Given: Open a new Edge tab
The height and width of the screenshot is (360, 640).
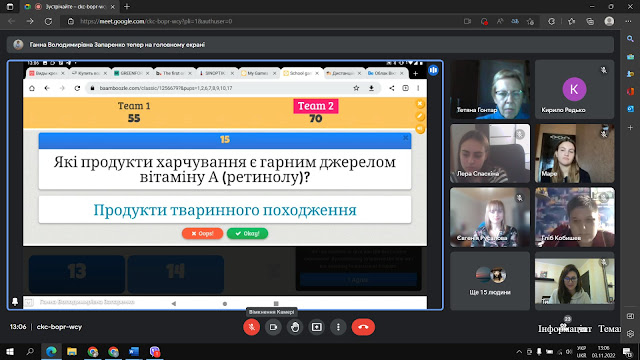Looking at the screenshot, I should [127, 7].
